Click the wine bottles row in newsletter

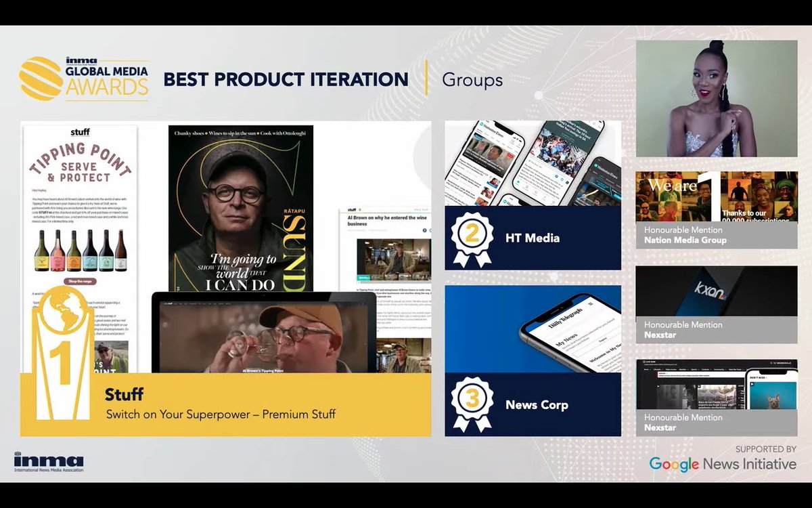click(81, 250)
